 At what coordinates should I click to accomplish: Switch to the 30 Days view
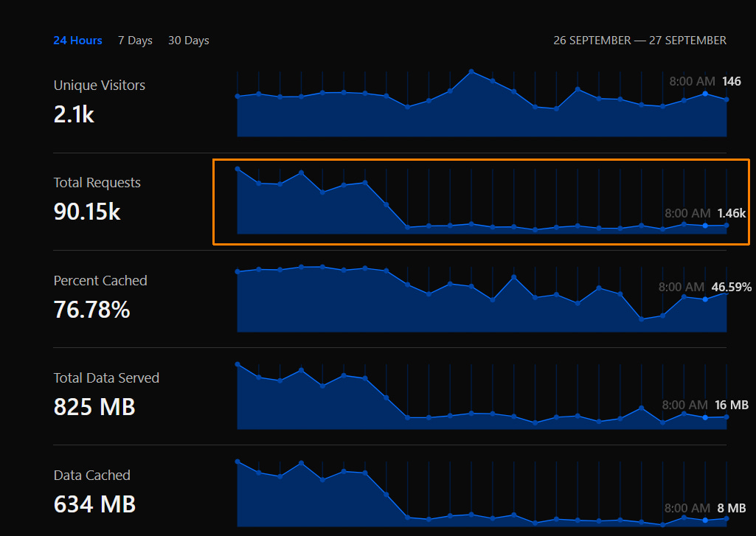[188, 41]
